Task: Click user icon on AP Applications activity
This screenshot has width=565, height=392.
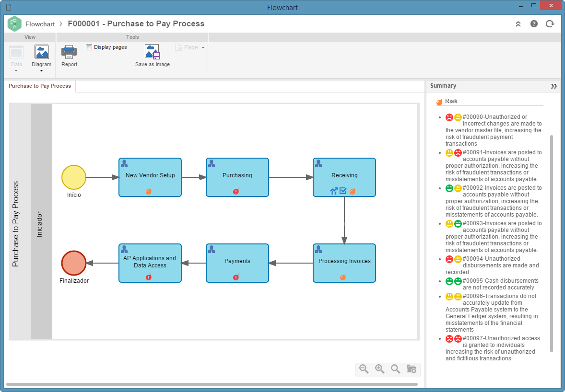Action: coord(124,250)
